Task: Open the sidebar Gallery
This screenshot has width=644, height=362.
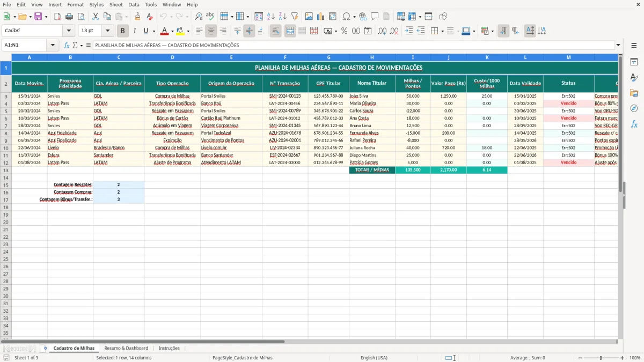Action: [x=634, y=93]
